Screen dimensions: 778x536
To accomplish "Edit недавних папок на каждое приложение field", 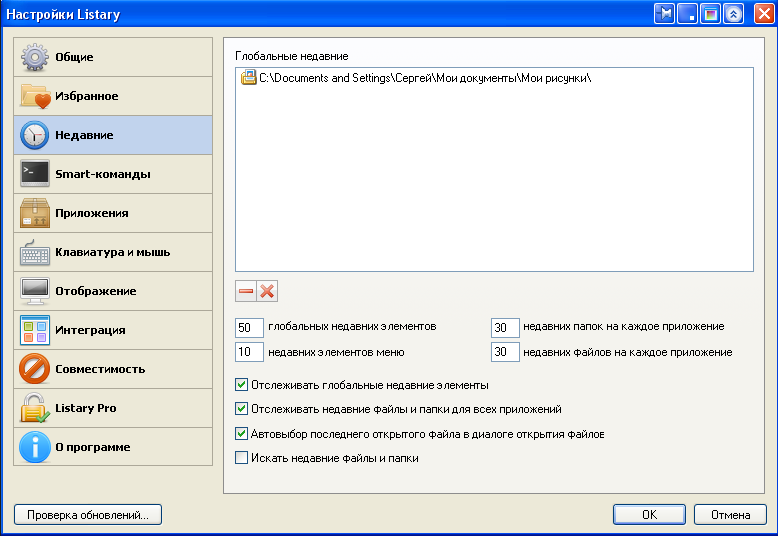I will coord(505,328).
